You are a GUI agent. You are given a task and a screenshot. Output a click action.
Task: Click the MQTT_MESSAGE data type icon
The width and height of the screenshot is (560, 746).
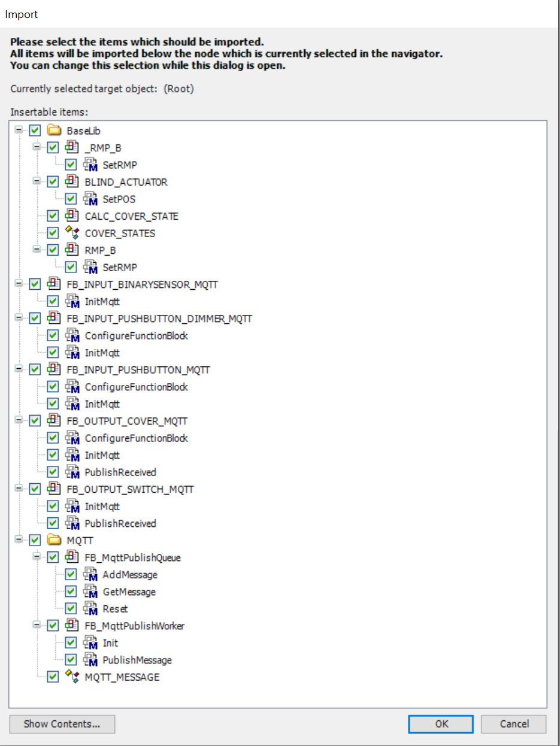pyautogui.click(x=72, y=677)
